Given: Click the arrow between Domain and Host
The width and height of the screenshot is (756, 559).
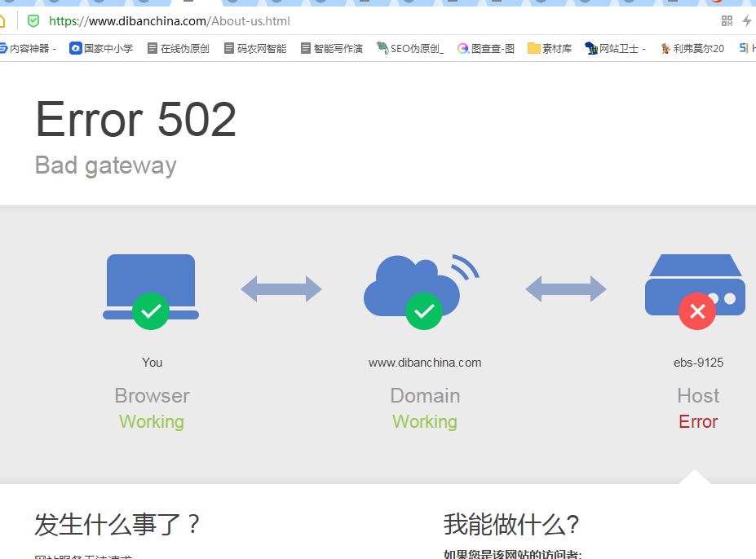Looking at the screenshot, I should click(x=565, y=288).
